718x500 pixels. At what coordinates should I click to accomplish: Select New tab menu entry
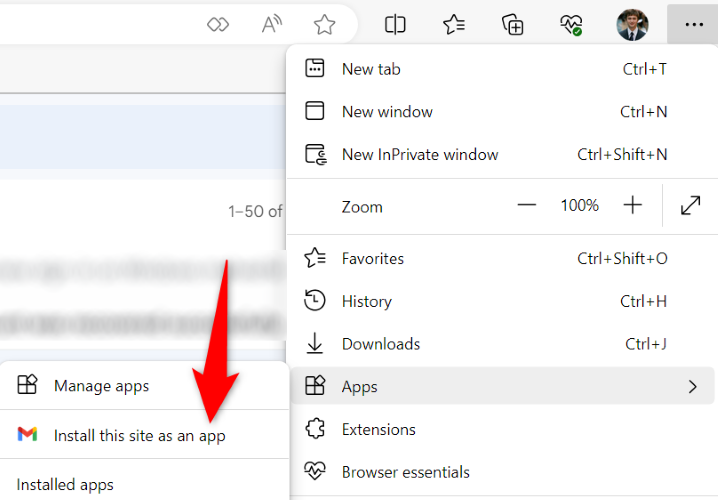click(x=502, y=69)
